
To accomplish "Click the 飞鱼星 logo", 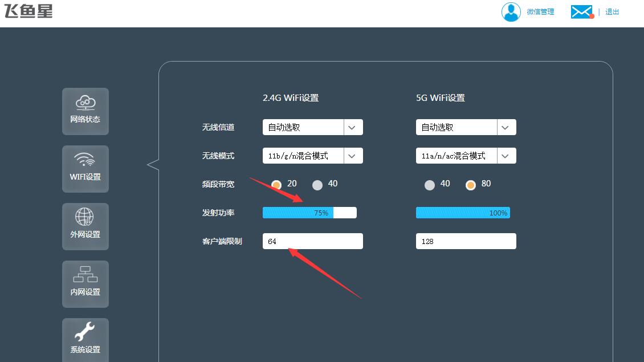I will (27, 11).
